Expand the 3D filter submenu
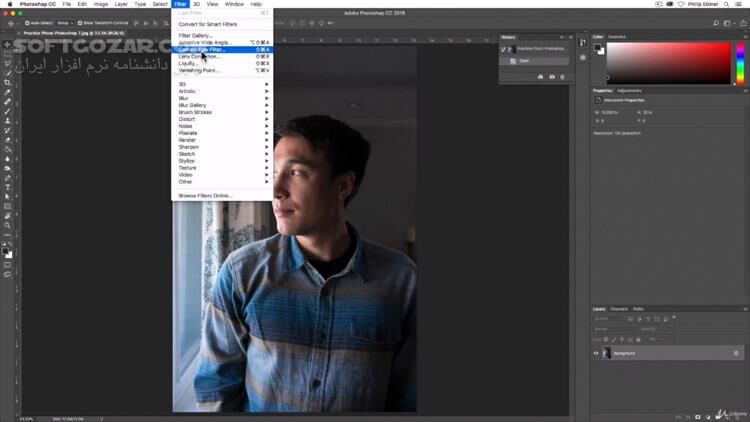This screenshot has height=422, width=750. [222, 84]
